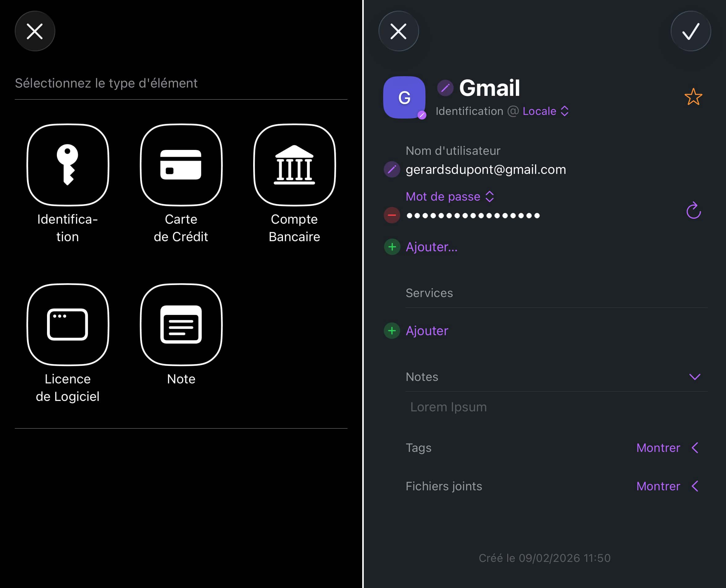Toggle the favorite star for Gmail
The width and height of the screenshot is (726, 588).
pyautogui.click(x=693, y=97)
